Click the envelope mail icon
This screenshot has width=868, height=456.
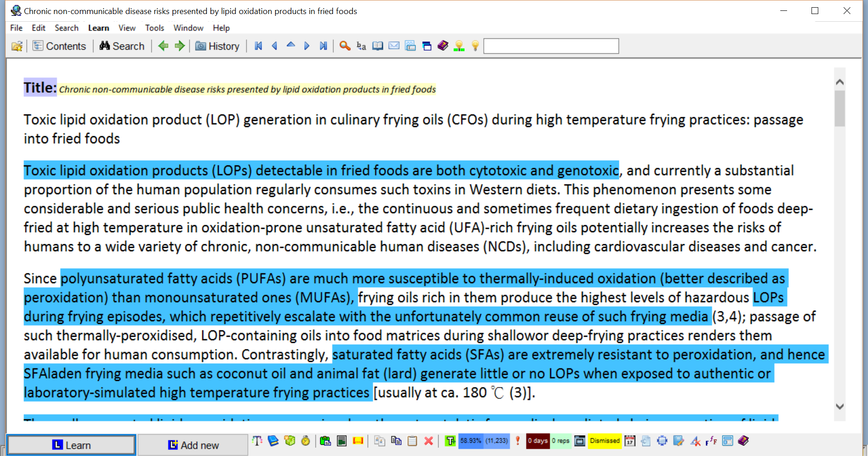click(x=394, y=46)
